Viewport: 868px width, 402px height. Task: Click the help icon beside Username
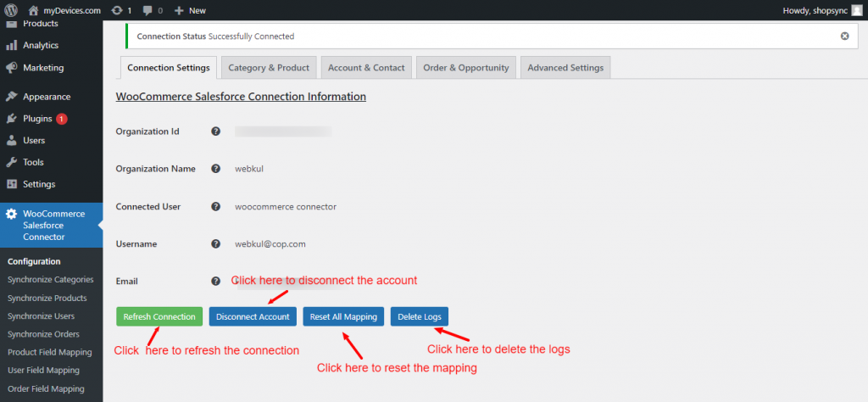tap(216, 243)
